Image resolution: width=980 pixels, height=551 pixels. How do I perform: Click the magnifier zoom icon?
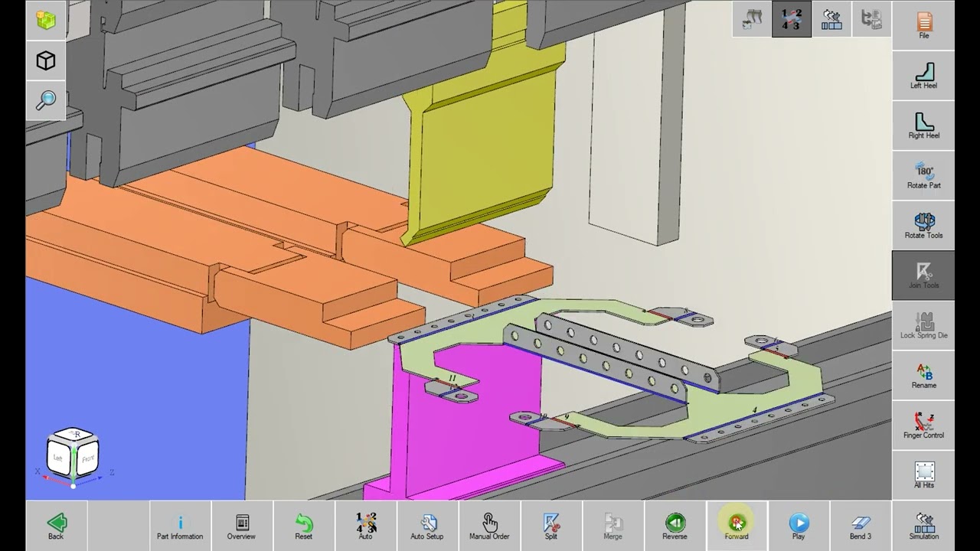coord(46,100)
